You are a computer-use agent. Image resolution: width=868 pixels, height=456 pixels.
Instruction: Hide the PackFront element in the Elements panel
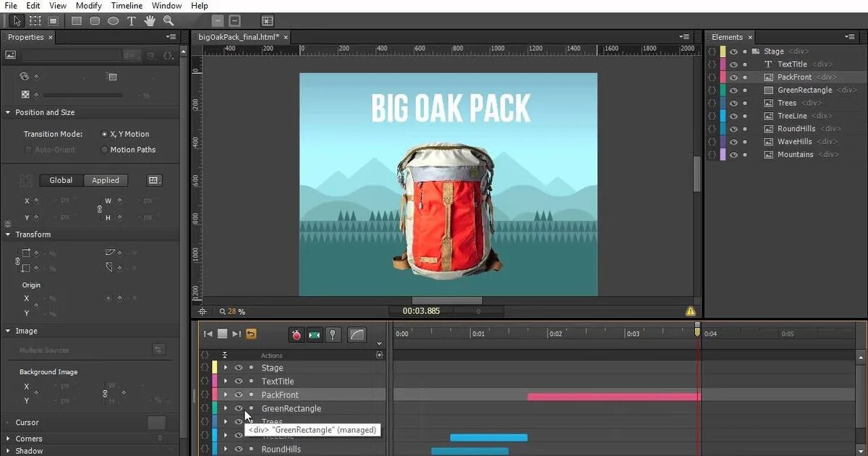tap(733, 77)
